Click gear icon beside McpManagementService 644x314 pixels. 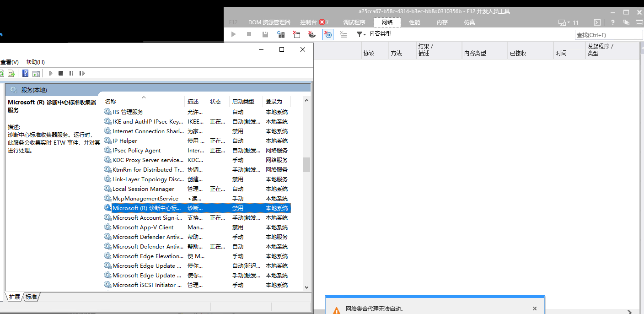tap(108, 198)
